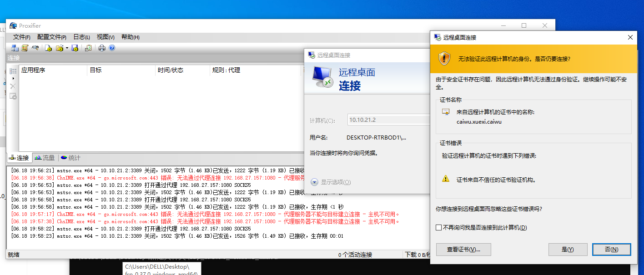This screenshot has height=275, width=644.
Task: Expand the Open Profile dropdown arrow
Action: click(67, 48)
